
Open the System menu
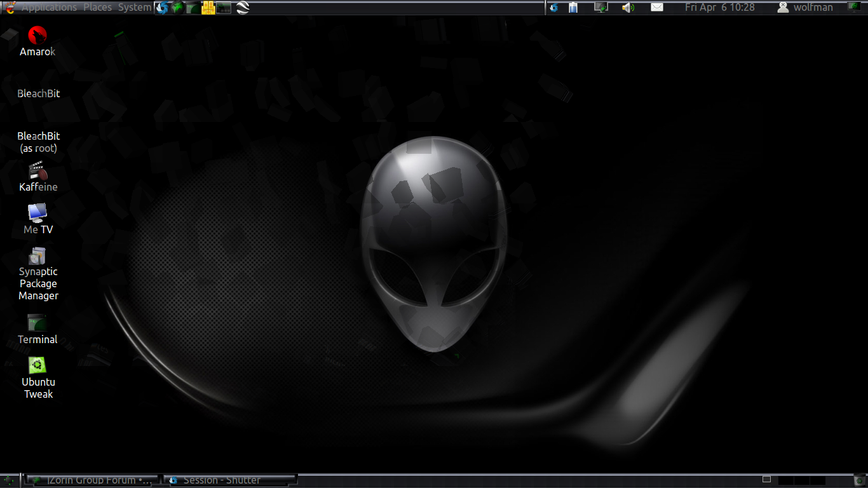click(x=135, y=8)
